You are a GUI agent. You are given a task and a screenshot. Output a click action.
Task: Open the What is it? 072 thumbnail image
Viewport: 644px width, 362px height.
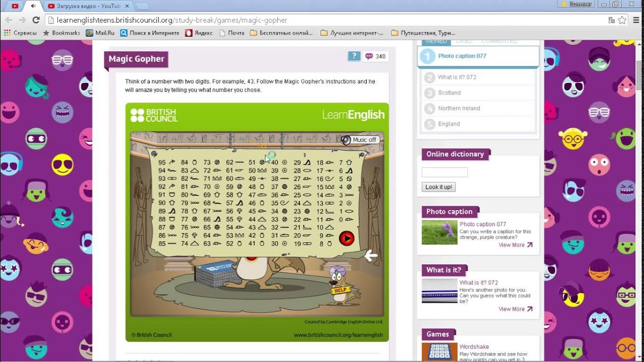440,291
